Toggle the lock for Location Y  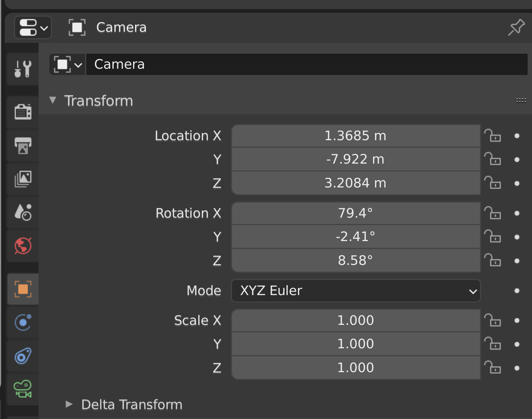[x=493, y=159]
